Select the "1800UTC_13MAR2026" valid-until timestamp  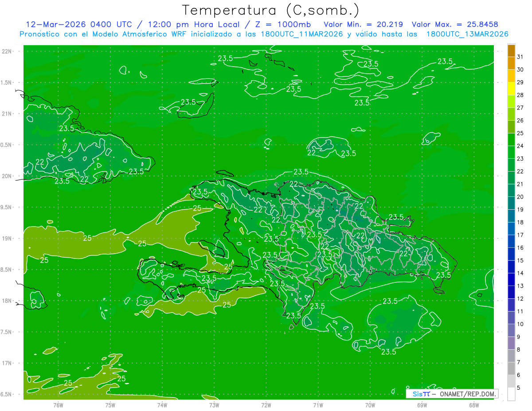[467, 34]
